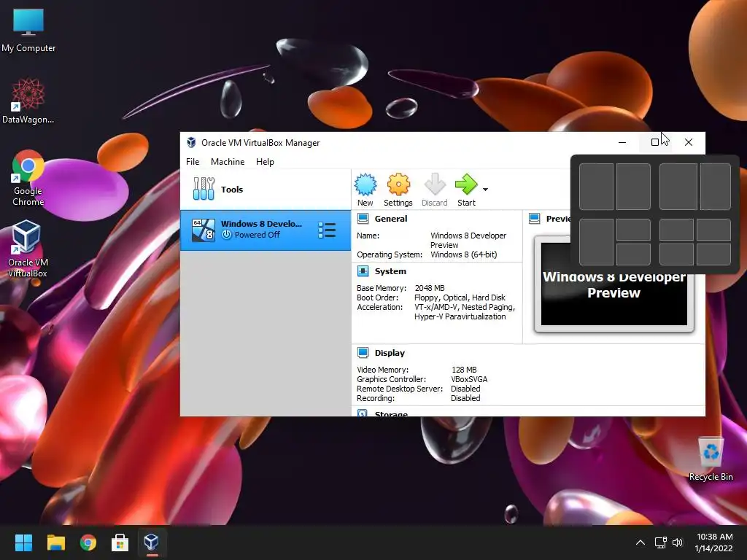747x560 pixels.
Task: Click the Display section icon
Action: pyautogui.click(x=363, y=353)
